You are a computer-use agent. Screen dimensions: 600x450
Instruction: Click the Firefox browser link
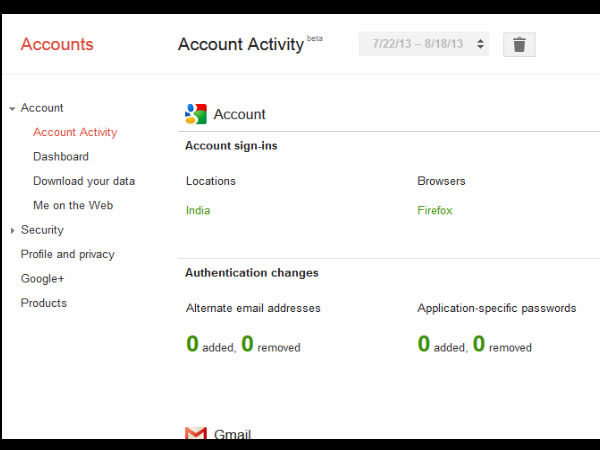click(x=435, y=211)
